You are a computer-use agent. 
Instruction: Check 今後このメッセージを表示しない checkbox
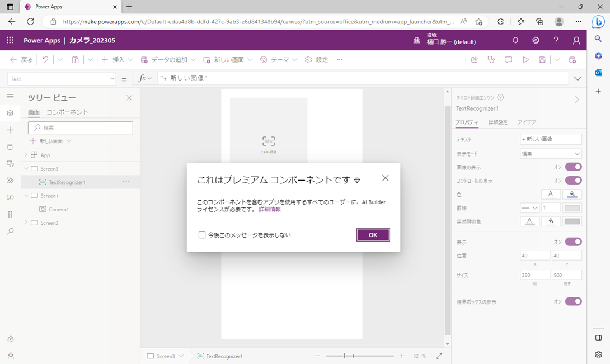click(202, 235)
